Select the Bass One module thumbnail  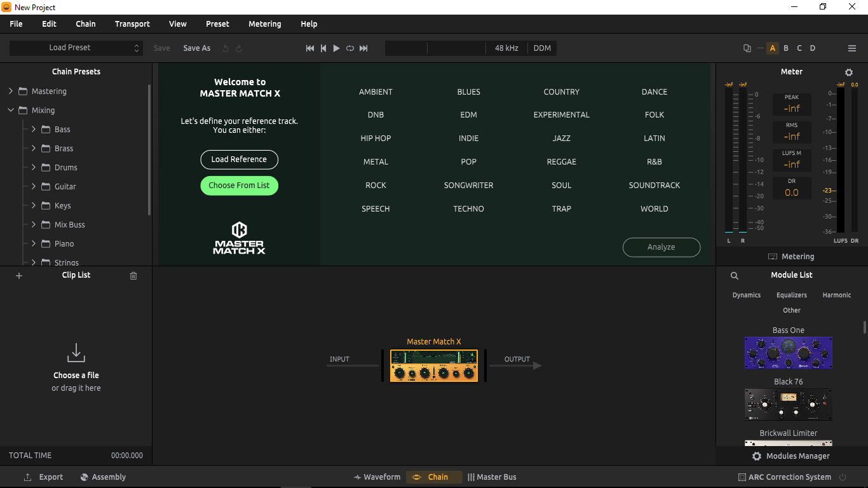[x=789, y=353]
